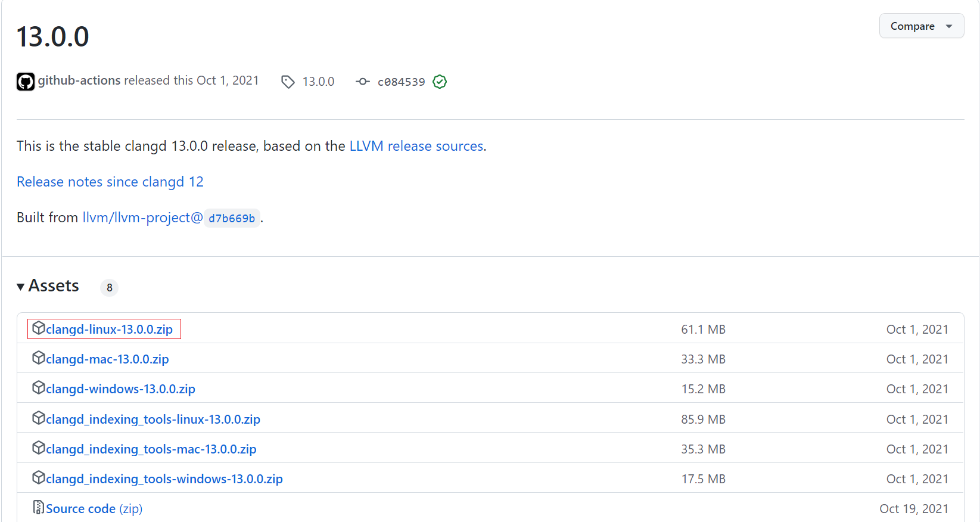Screen dimensions: 980x522
Task: Click package icon for clangd_indexing_tools-windows zip
Action: coord(39,477)
